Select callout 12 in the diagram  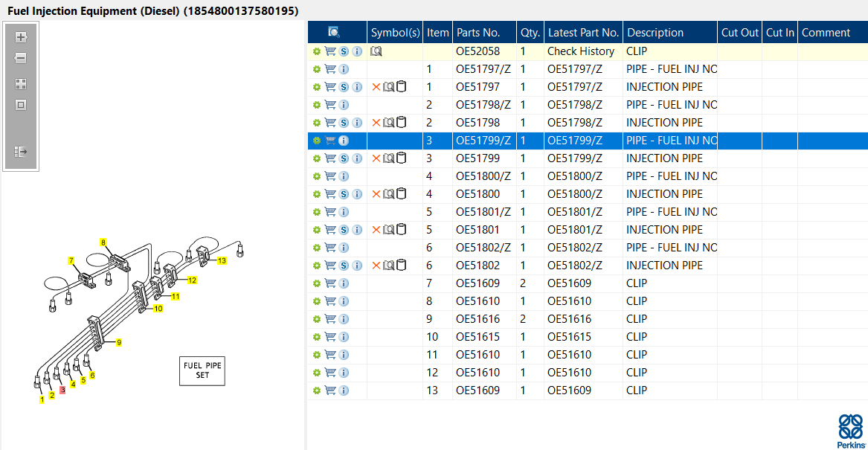pos(192,280)
